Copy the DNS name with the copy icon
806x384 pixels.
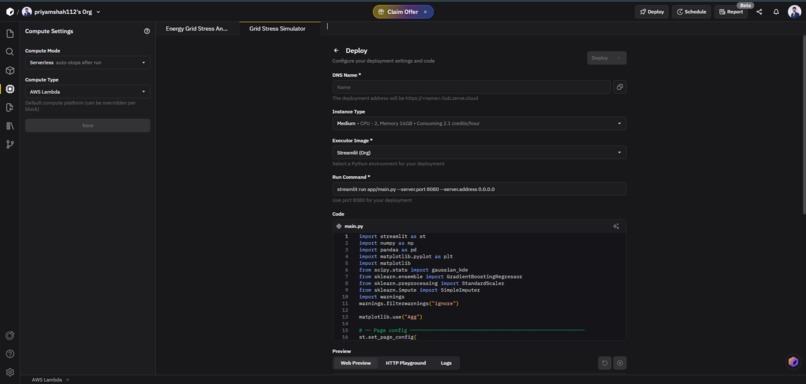[x=619, y=87]
